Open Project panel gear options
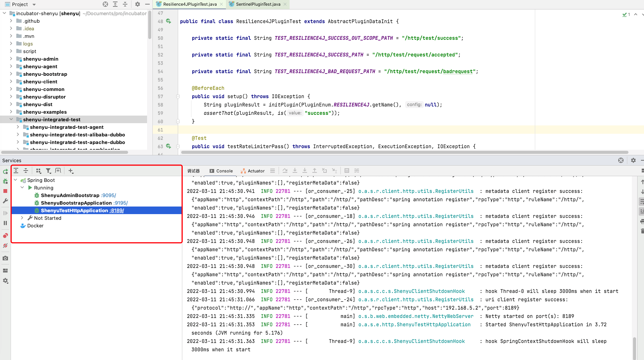644x360 pixels. [138, 4]
